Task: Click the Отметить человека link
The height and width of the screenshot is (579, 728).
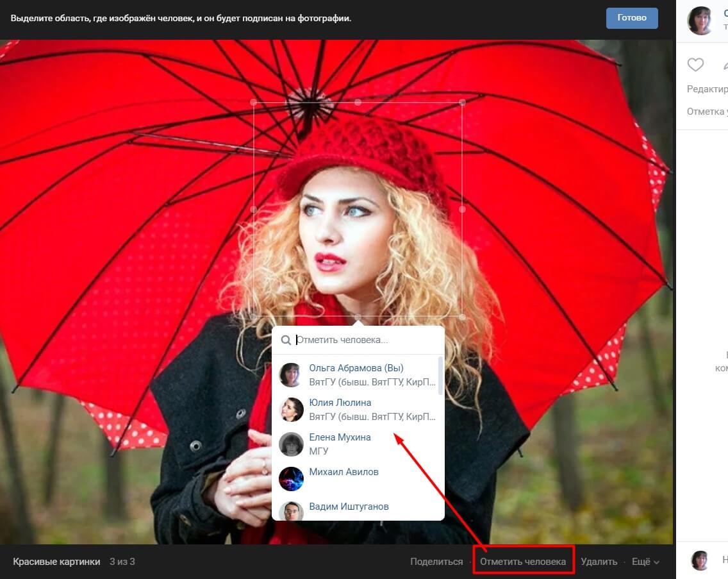Action: (523, 562)
